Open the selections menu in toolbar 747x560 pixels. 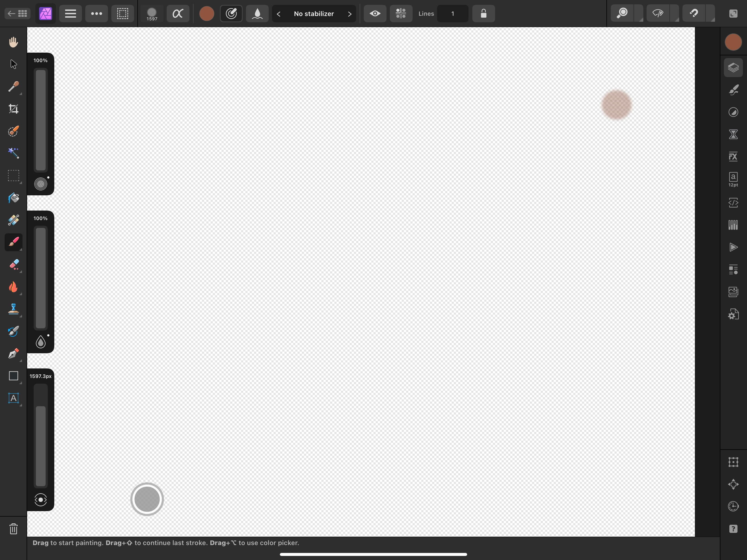123,14
